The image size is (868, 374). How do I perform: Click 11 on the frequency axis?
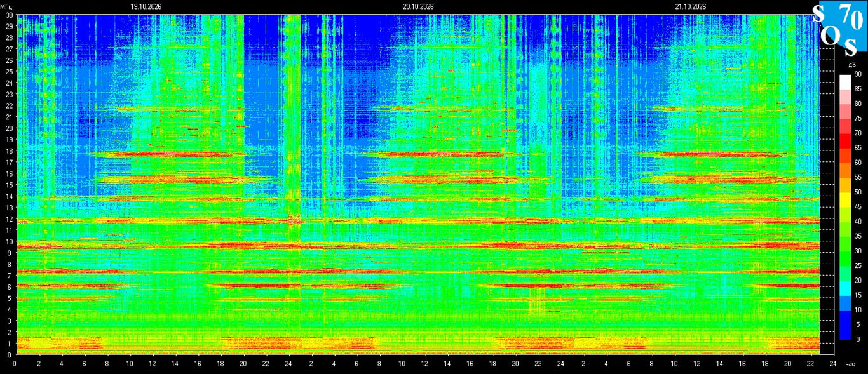(x=9, y=230)
